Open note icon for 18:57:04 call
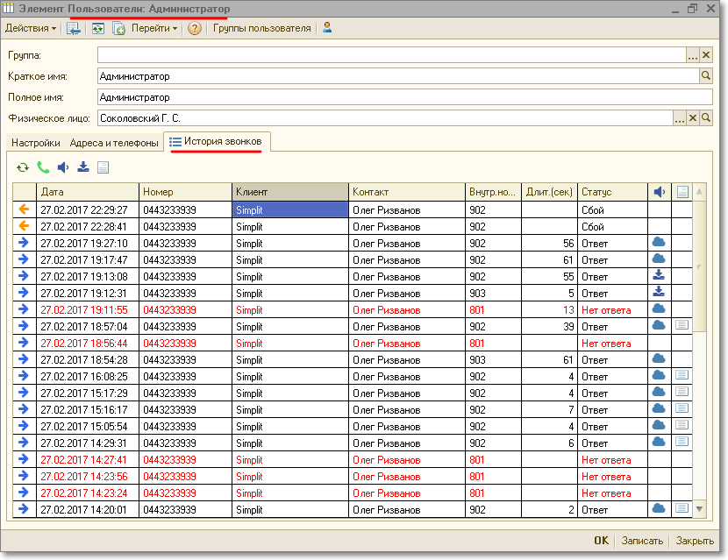Viewport: 728px width, 560px height. click(x=682, y=325)
